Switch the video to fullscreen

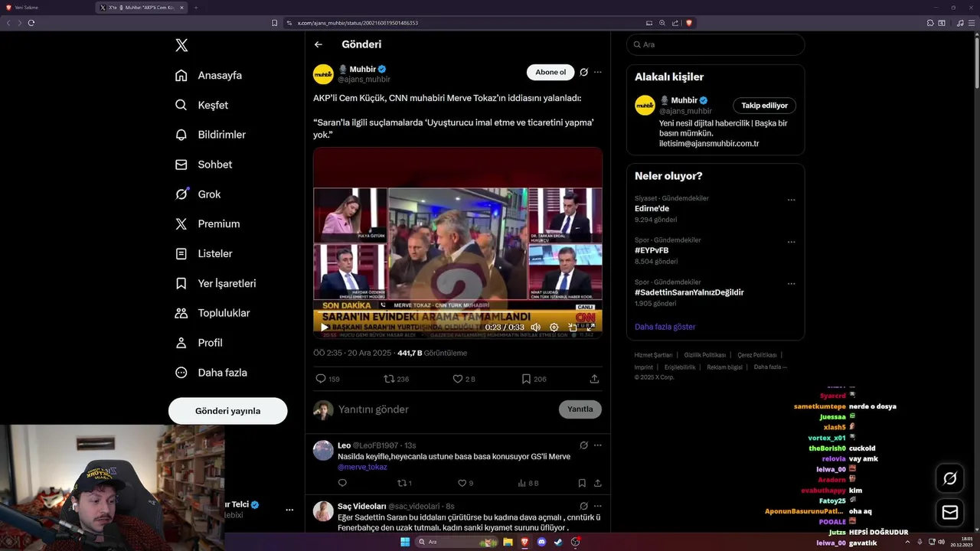click(x=590, y=328)
